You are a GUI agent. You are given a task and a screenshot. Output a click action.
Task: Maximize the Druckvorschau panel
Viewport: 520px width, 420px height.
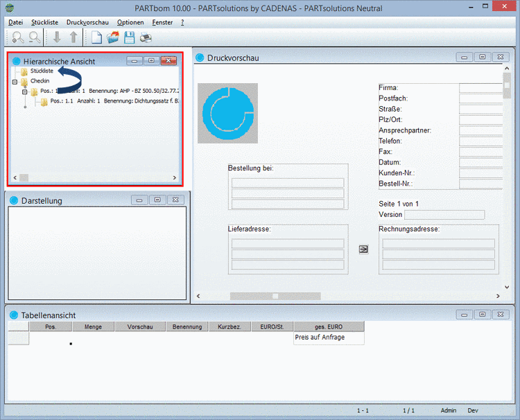pos(483,57)
